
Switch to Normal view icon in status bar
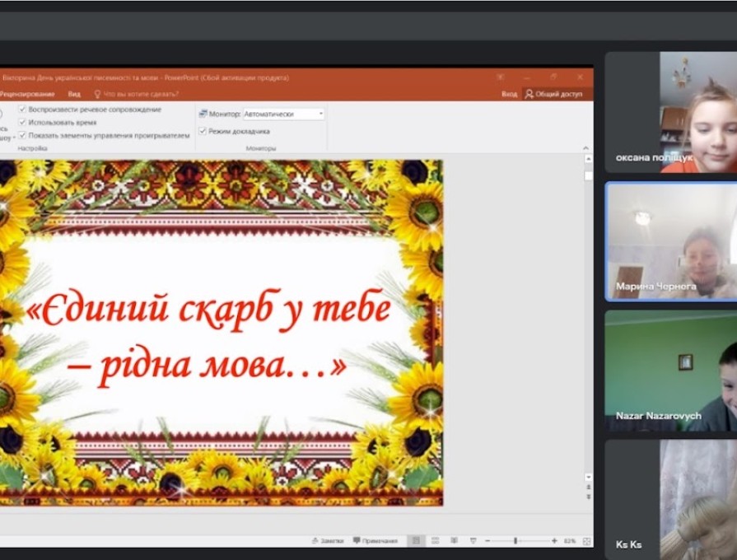(418, 539)
